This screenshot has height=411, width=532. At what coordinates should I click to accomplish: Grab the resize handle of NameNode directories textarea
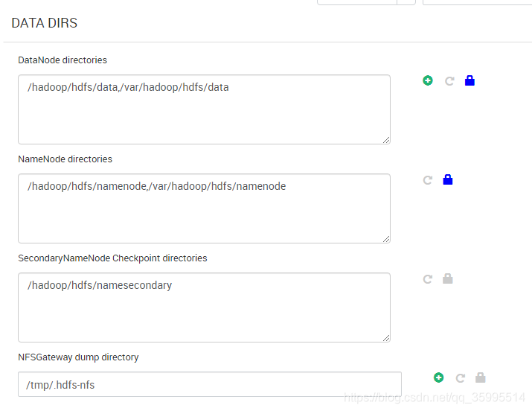point(386,239)
